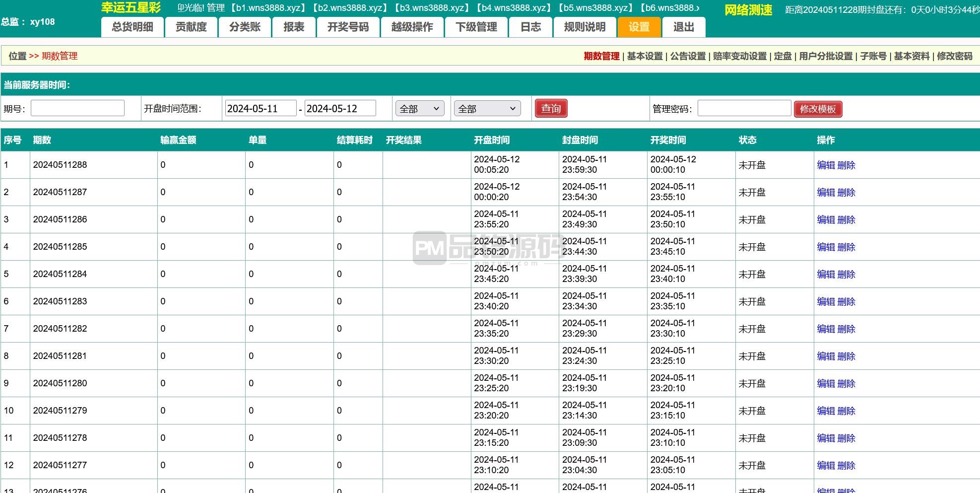This screenshot has height=493, width=980.
Task: Open the 报表 reports tab
Action: (294, 27)
